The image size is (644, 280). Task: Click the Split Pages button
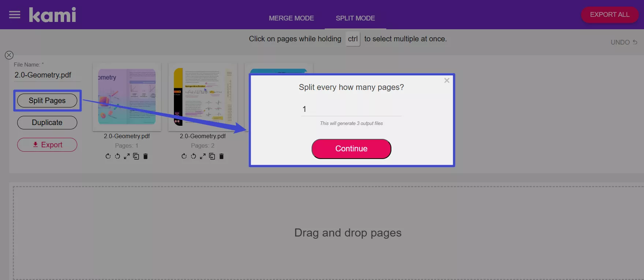tap(47, 101)
